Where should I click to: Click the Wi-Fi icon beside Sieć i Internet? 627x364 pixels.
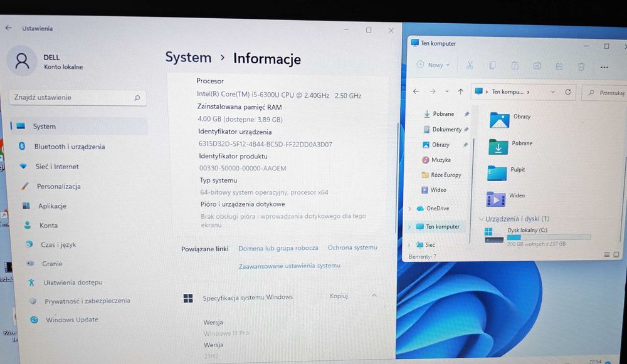pos(24,166)
